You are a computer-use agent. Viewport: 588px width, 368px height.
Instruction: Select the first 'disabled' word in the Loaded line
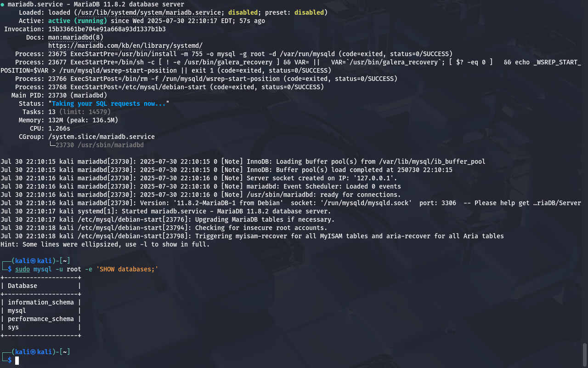(243, 12)
